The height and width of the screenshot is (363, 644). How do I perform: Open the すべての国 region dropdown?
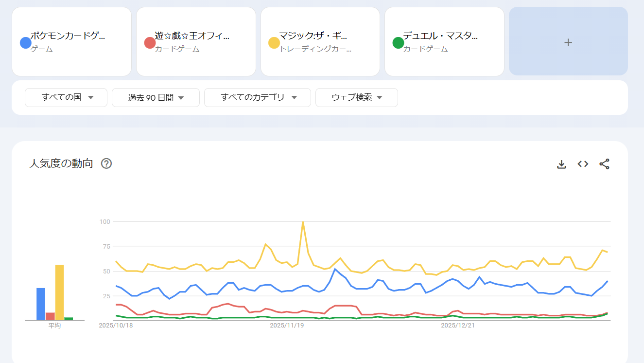click(66, 97)
